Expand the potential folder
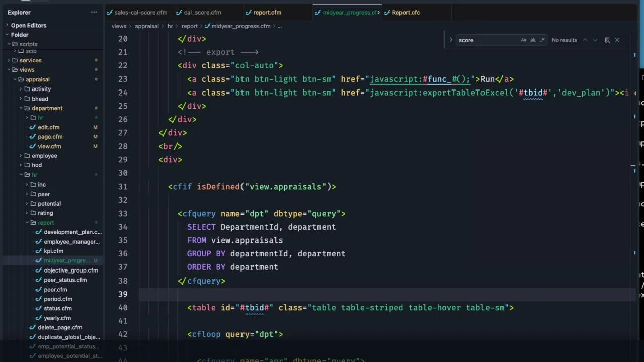 pyautogui.click(x=49, y=204)
